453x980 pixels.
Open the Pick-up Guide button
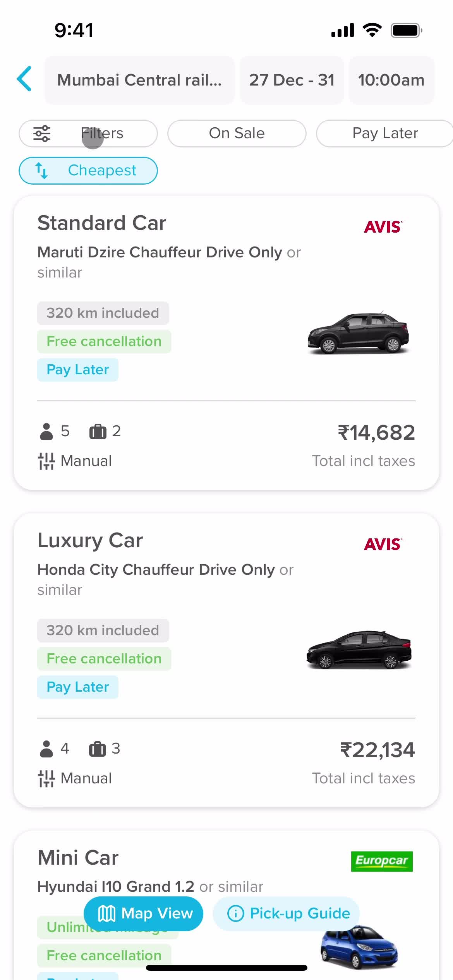point(287,913)
